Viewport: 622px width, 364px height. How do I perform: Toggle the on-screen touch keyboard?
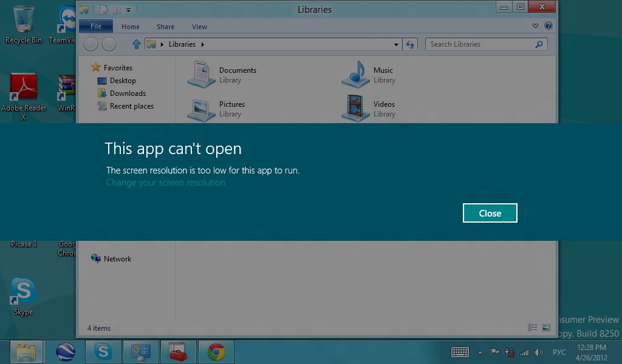coord(460,352)
